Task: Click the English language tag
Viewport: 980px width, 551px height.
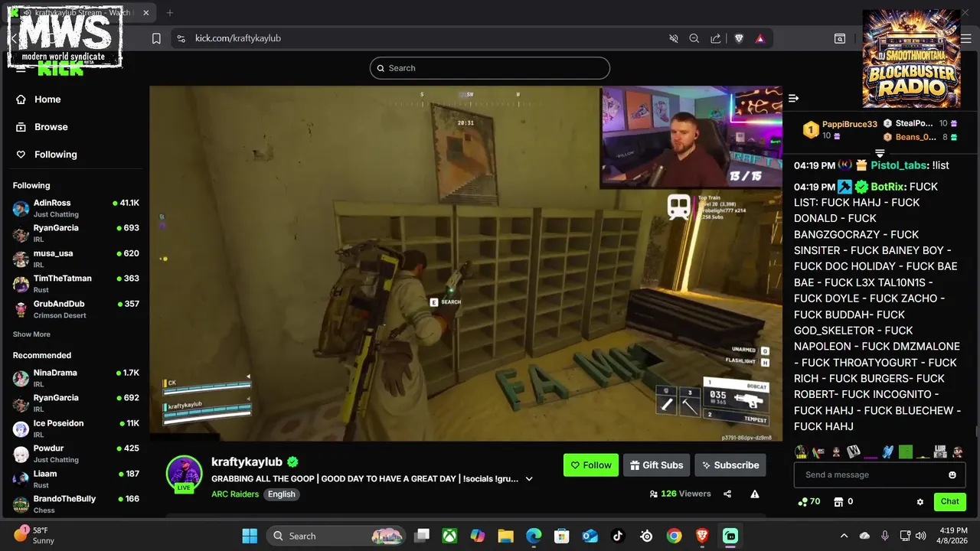Action: click(281, 494)
